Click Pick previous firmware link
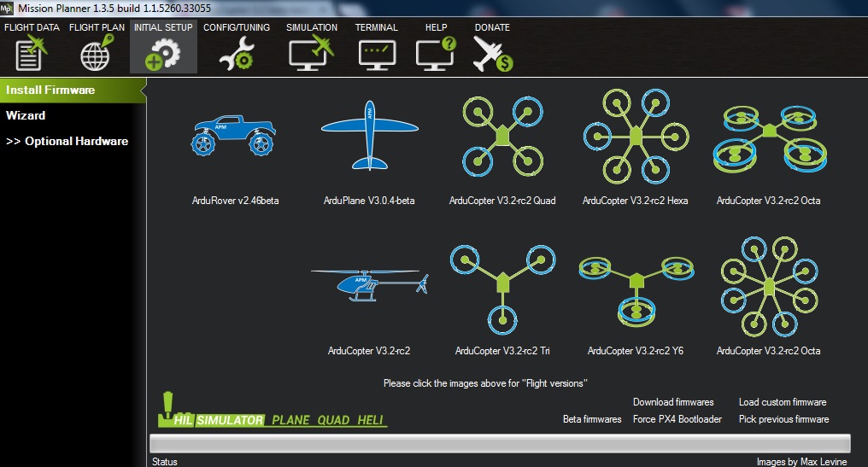The width and height of the screenshot is (868, 467). point(783,419)
